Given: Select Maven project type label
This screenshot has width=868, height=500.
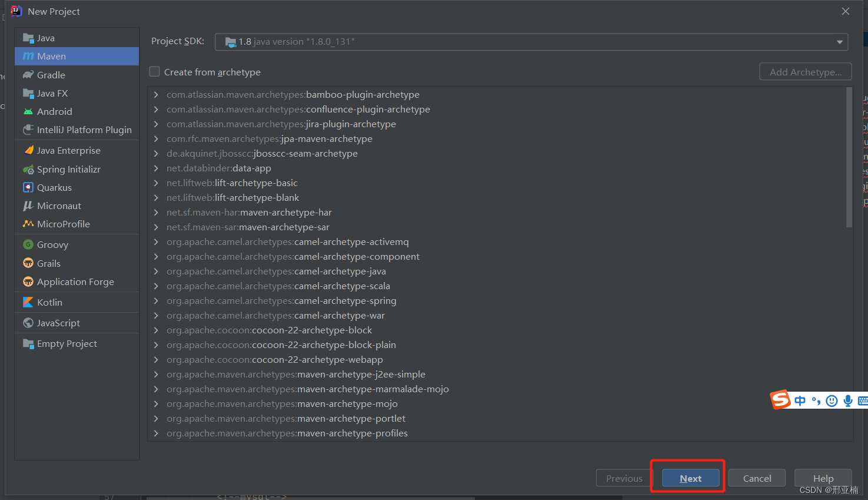Looking at the screenshot, I should pos(51,57).
